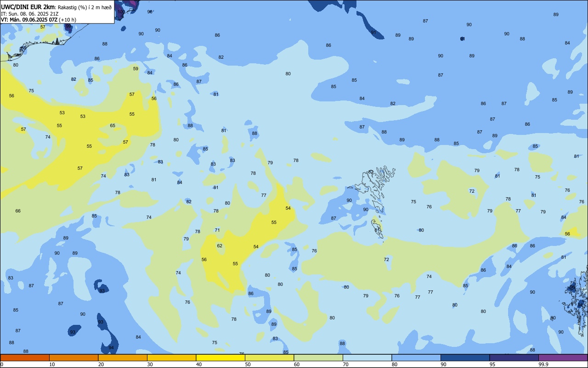The height and width of the screenshot is (368, 588).
Task: Select the 20–30 amber legend swatch
Action: [x=123, y=357]
